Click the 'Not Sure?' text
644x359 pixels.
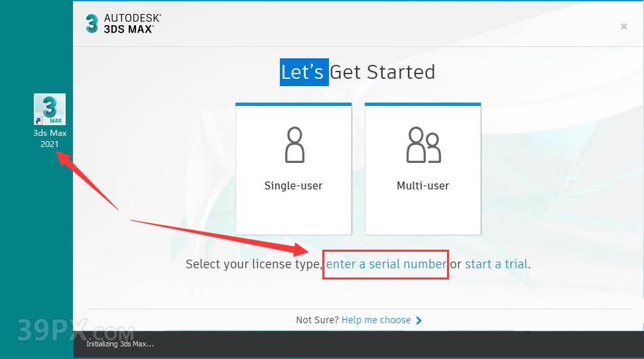317,320
